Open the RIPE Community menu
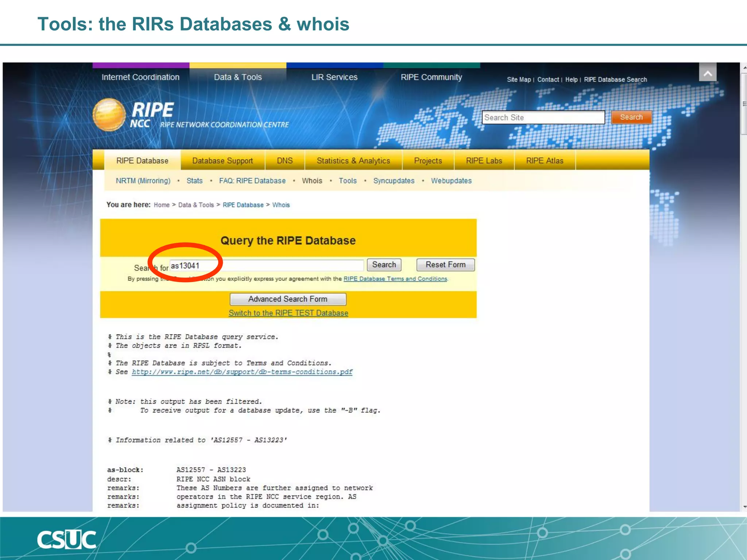 point(431,77)
